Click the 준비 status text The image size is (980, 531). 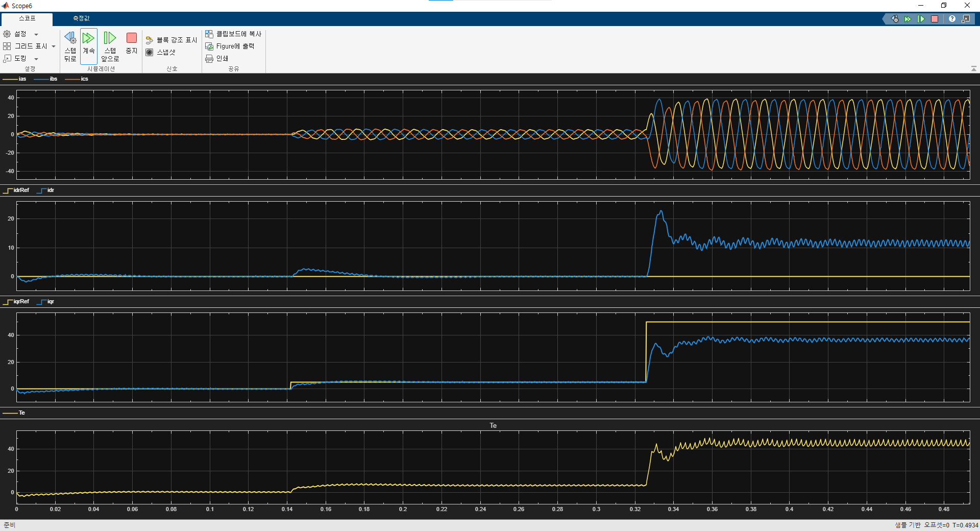pyautogui.click(x=10, y=525)
